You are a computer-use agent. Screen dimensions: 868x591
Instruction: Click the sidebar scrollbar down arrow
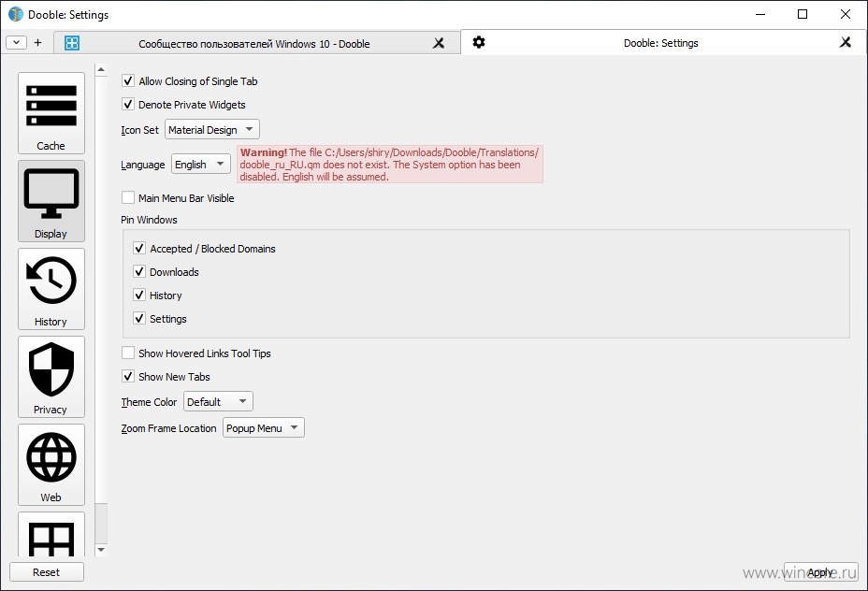click(x=101, y=550)
